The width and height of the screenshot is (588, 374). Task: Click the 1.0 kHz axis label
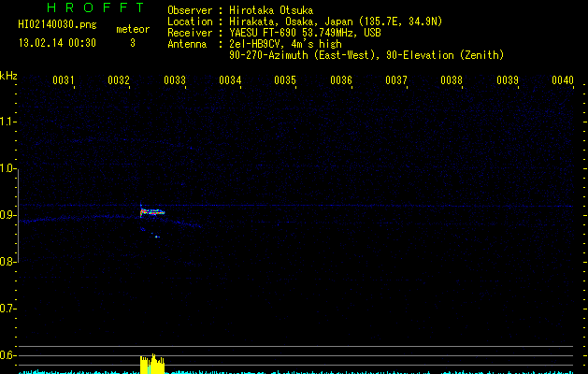tap(7, 168)
